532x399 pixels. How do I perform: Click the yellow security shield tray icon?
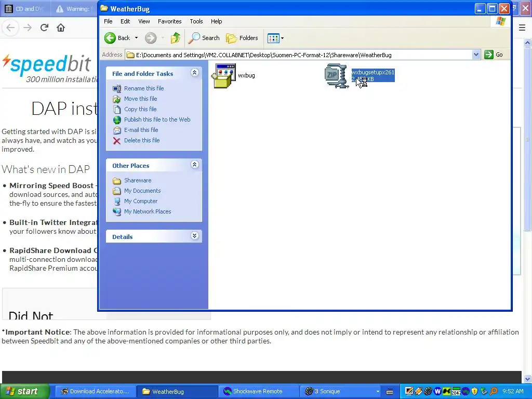pyautogui.click(x=474, y=391)
